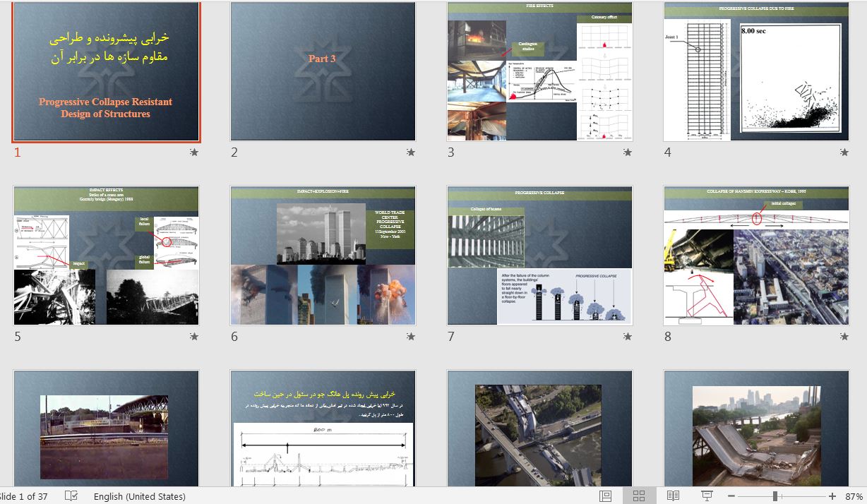The image size is (867, 504).
Task: Click the spell check icon in status bar
Action: coord(71,496)
